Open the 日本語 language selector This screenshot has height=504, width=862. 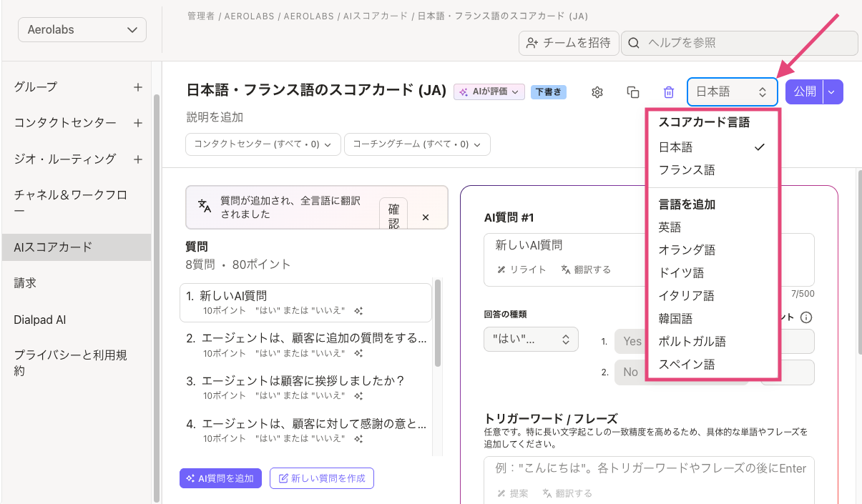point(732,92)
